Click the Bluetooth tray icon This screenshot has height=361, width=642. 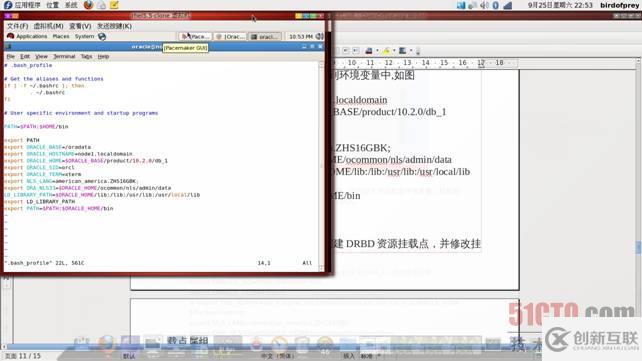(495, 5)
